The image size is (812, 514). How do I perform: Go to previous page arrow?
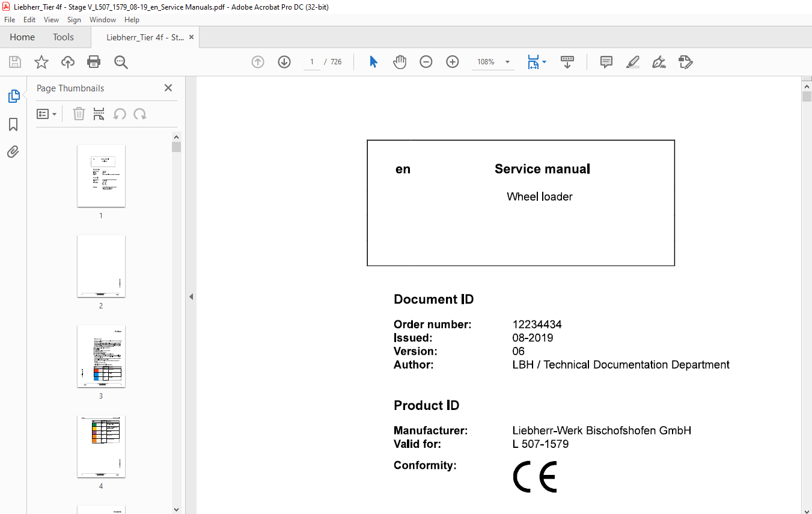[x=258, y=62]
